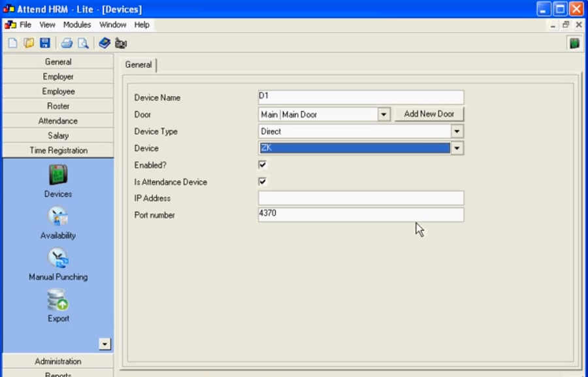The image size is (588, 377).
Task: Click the Device Name input field
Action: pos(361,97)
